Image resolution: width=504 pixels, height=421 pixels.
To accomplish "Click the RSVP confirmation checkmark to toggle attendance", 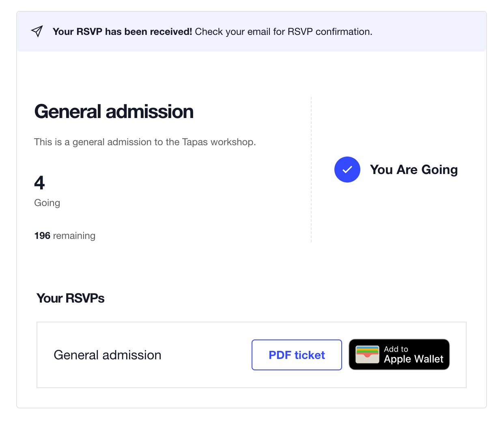I will coord(347,170).
